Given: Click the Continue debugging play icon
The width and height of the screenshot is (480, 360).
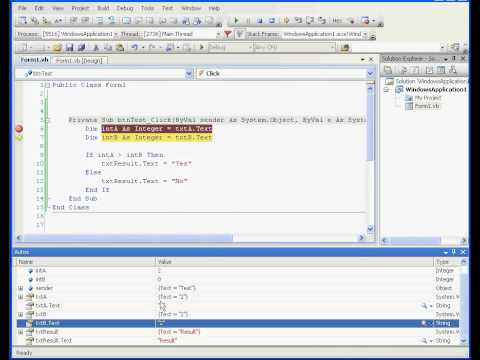Looking at the screenshot, I should pyautogui.click(x=236, y=21).
